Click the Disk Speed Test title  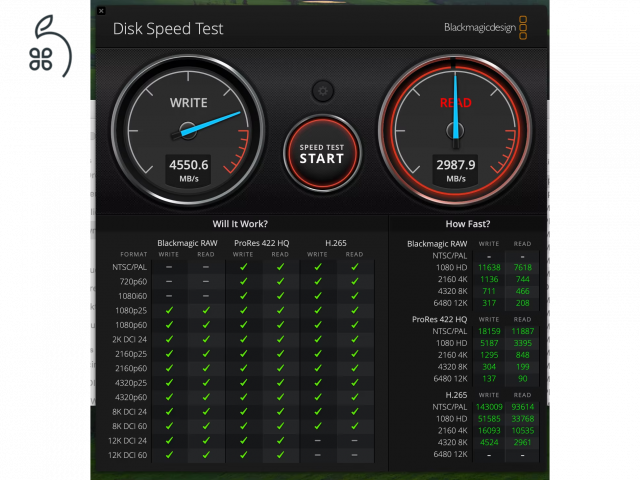[x=168, y=29]
